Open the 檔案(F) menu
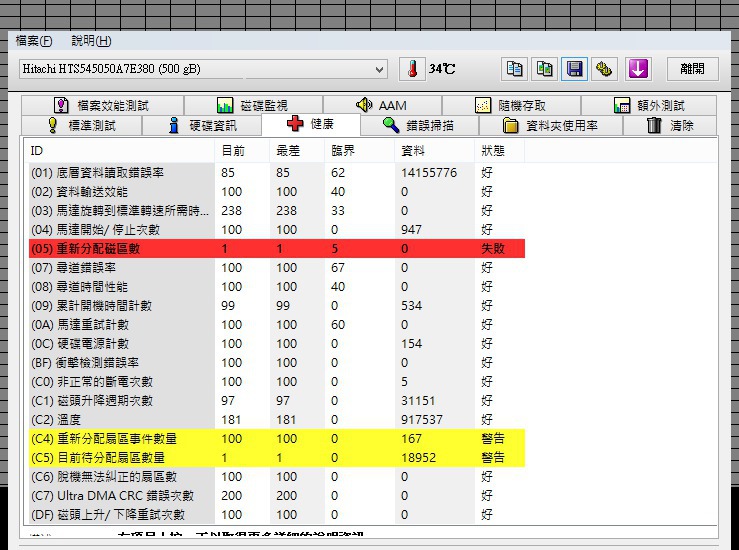The image size is (739, 550). (34, 41)
